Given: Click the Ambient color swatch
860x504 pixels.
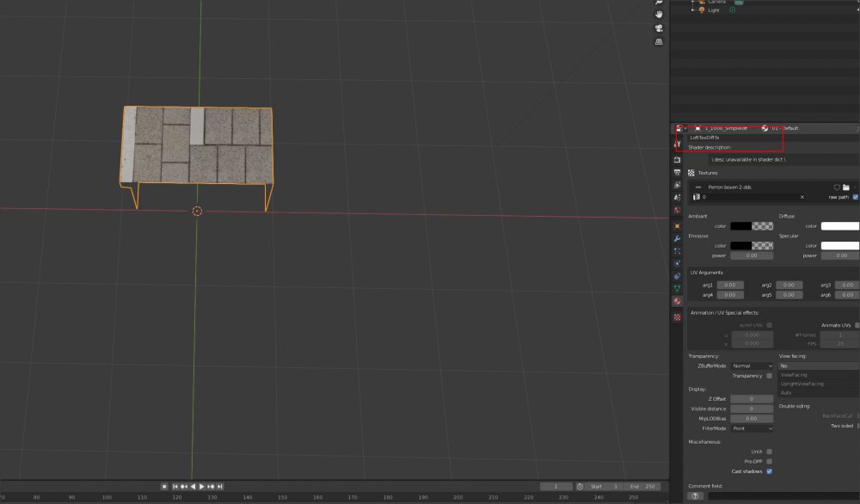Looking at the screenshot, I should tap(751, 226).
